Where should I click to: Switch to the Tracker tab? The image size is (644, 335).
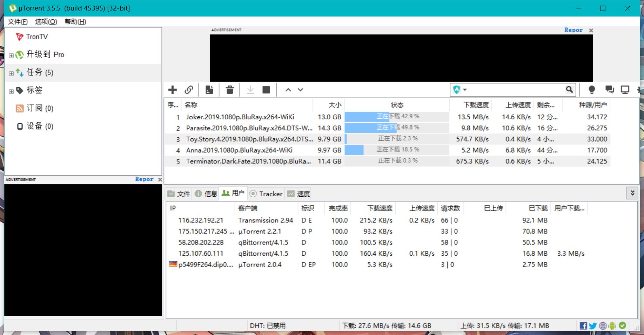266,194
